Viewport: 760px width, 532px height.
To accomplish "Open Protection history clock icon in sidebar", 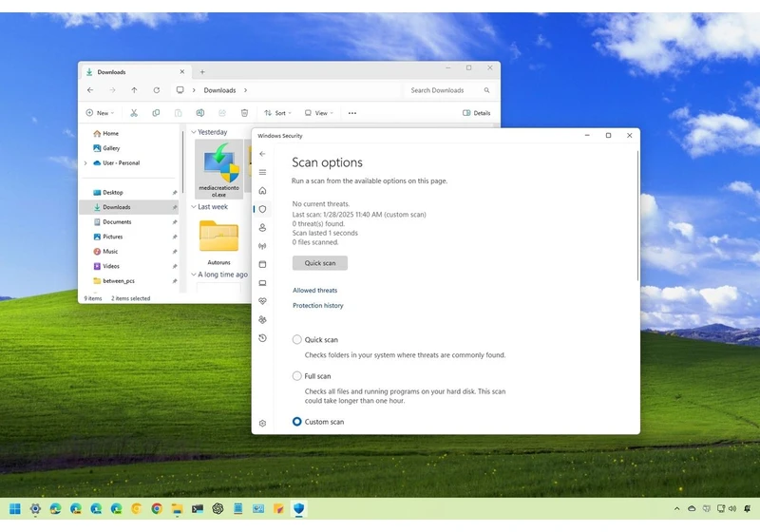I will point(262,337).
